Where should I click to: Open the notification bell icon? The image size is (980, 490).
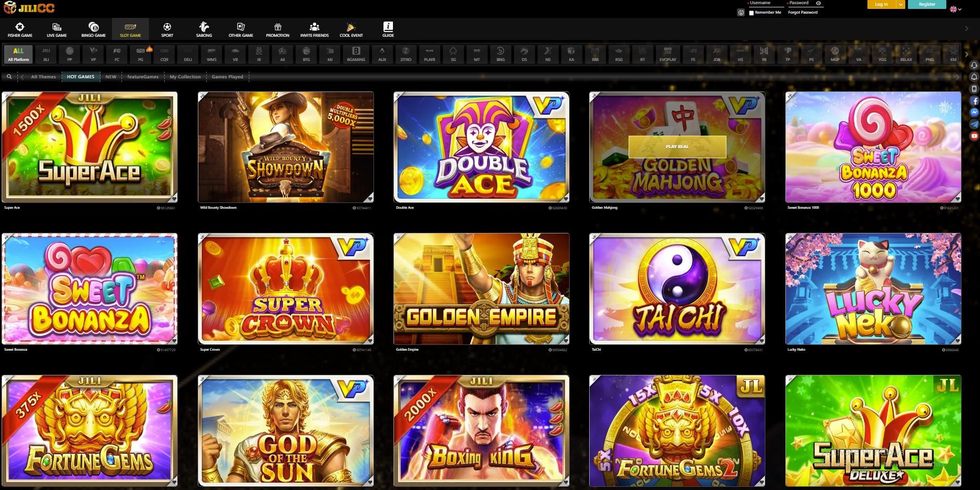974,77
